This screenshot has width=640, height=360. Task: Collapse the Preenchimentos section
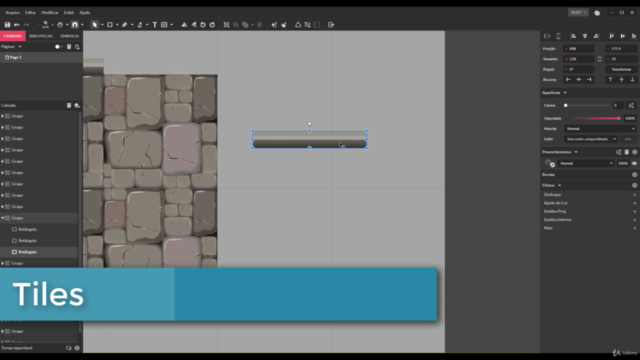point(576,152)
